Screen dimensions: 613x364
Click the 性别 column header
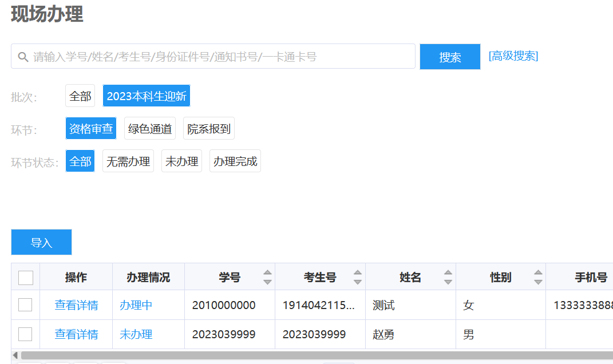(x=500, y=278)
